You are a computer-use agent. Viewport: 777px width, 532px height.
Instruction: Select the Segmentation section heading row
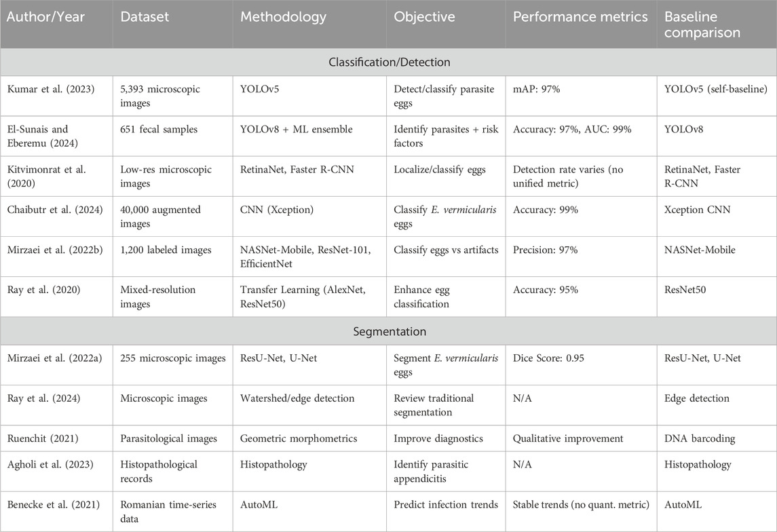click(x=388, y=332)
